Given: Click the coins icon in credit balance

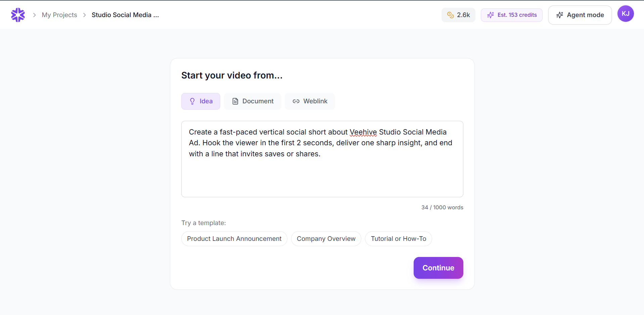Looking at the screenshot, I should (451, 15).
